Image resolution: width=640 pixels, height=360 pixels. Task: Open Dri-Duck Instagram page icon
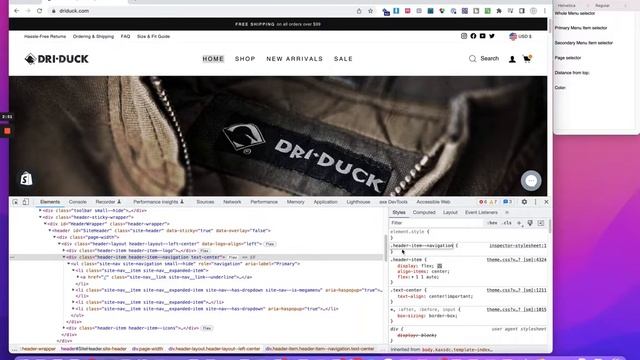(464, 36)
